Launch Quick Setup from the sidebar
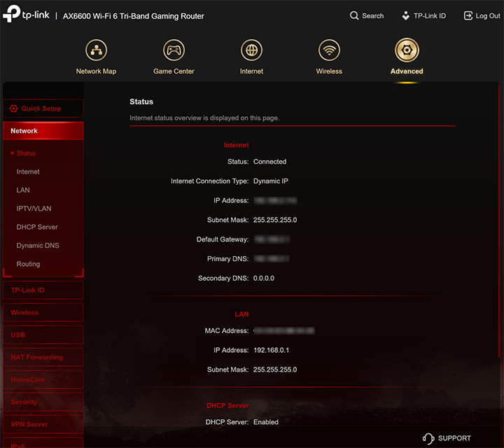The height and width of the screenshot is (448, 504). (43, 108)
